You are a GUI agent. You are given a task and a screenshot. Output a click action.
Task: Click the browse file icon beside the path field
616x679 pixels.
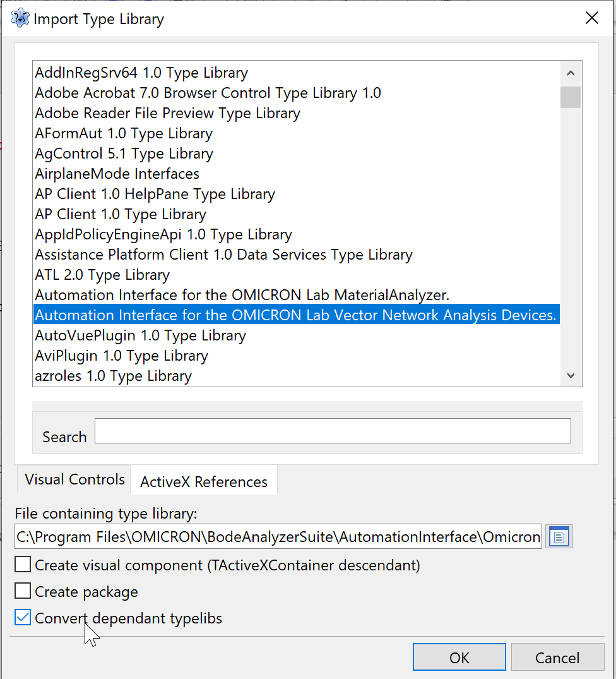pos(559,536)
